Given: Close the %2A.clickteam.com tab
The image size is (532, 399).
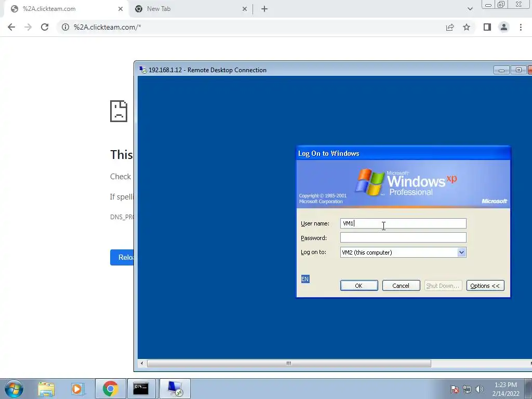Looking at the screenshot, I should point(121,9).
